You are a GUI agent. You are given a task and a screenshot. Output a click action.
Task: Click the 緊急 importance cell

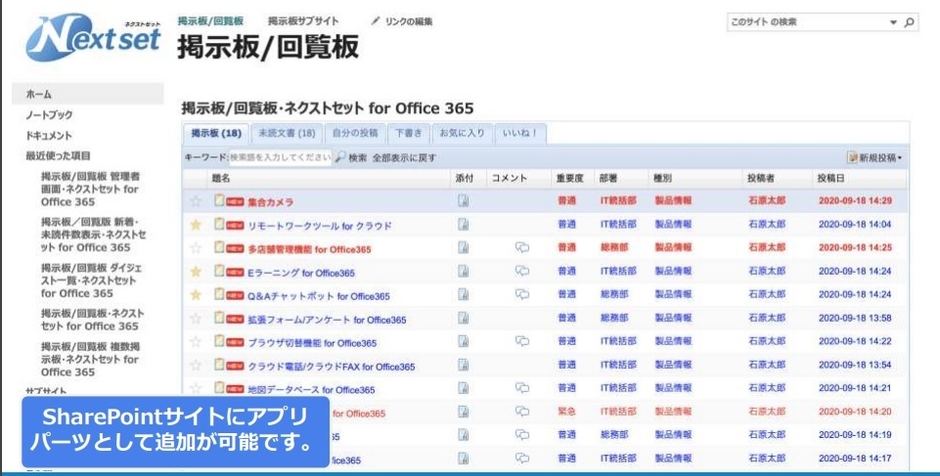pyautogui.click(x=567, y=412)
